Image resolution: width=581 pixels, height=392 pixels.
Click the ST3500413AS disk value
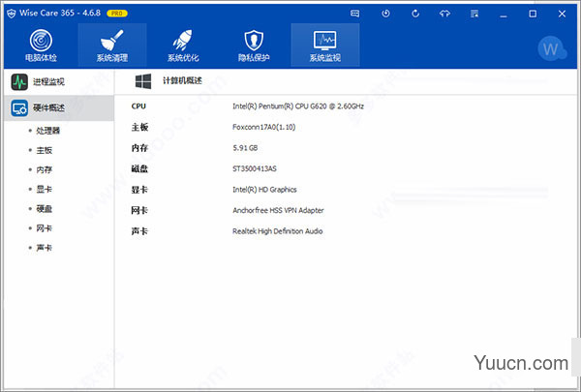255,168
